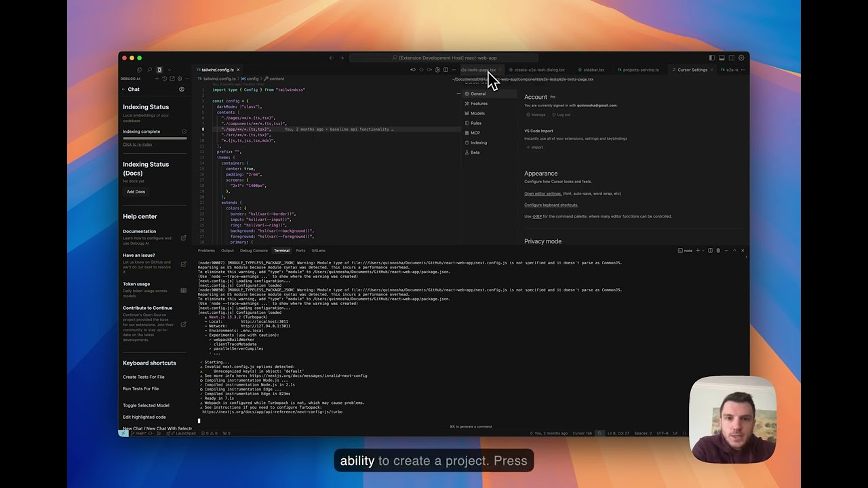Close the Cursor Settings tab
This screenshot has width=868, height=488.
713,70
